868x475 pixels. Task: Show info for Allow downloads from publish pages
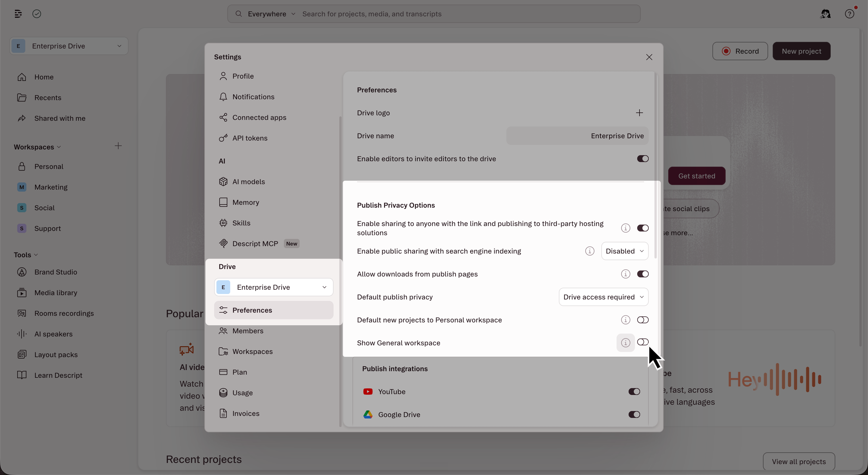[x=625, y=274]
